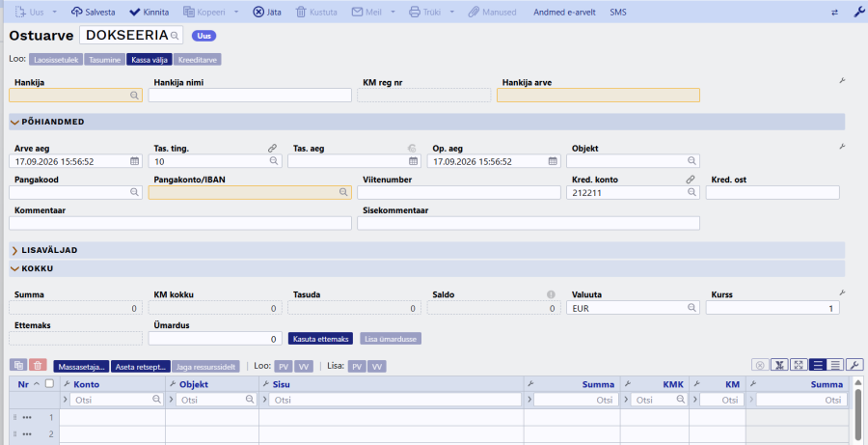
Task: Click the swap arrows icon in top bar
Action: point(835,13)
